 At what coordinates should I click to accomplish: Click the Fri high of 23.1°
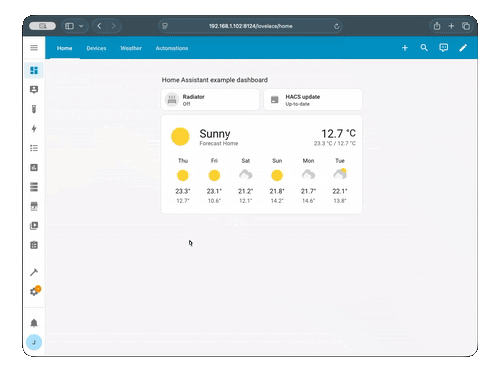coord(214,191)
